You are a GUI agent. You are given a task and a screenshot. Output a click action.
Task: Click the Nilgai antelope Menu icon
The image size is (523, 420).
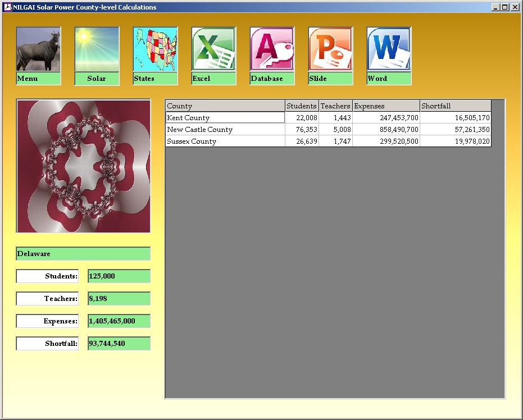click(x=38, y=49)
